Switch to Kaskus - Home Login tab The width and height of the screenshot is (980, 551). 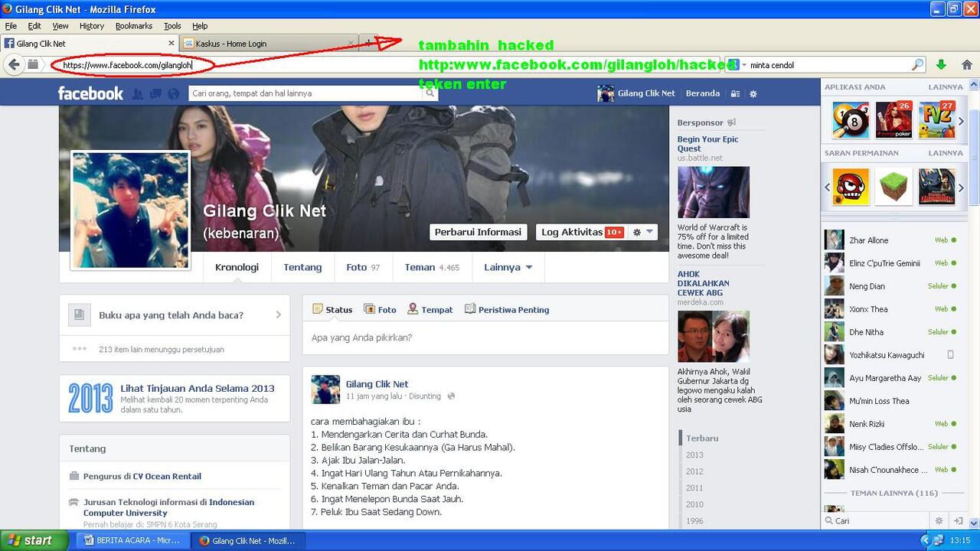click(x=270, y=44)
